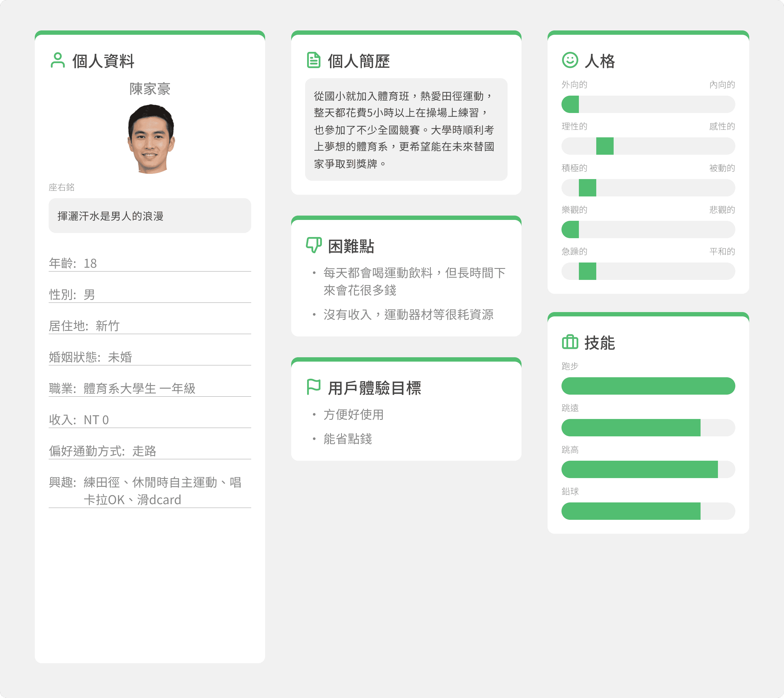Click the 感性的 label
784x698 pixels.
(722, 126)
